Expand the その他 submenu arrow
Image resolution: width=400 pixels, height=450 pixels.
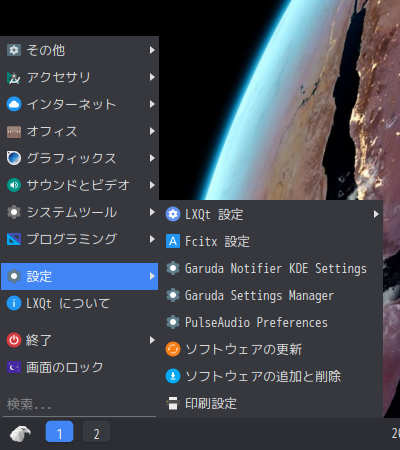(x=152, y=50)
